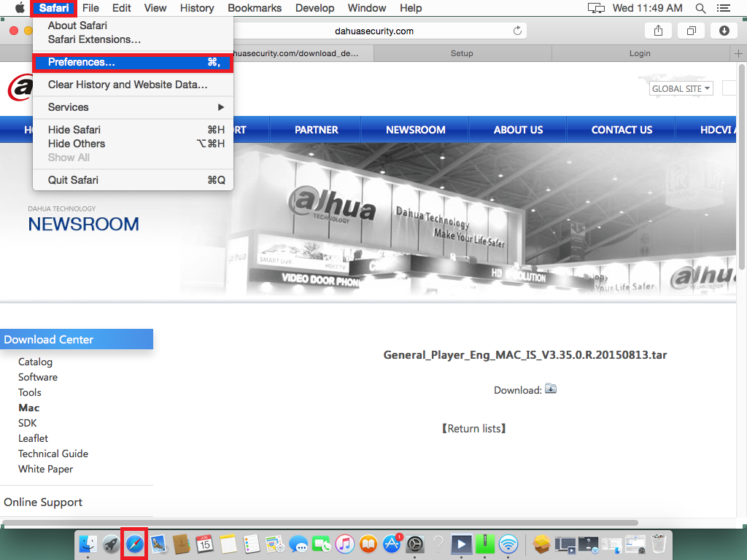The width and height of the screenshot is (747, 560).
Task: Open Safari Extensions… menu entry
Action: point(133,39)
